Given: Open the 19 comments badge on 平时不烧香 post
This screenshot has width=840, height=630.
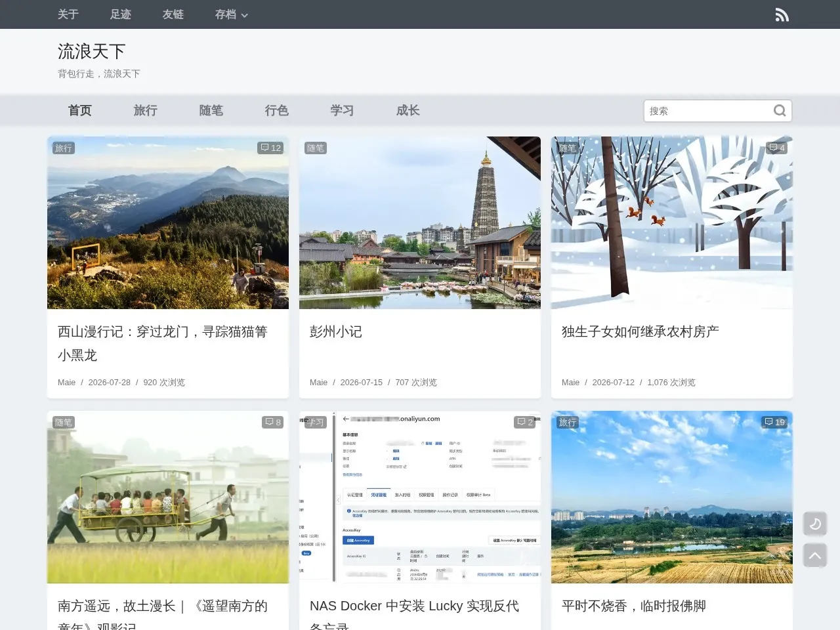Looking at the screenshot, I should 774,422.
